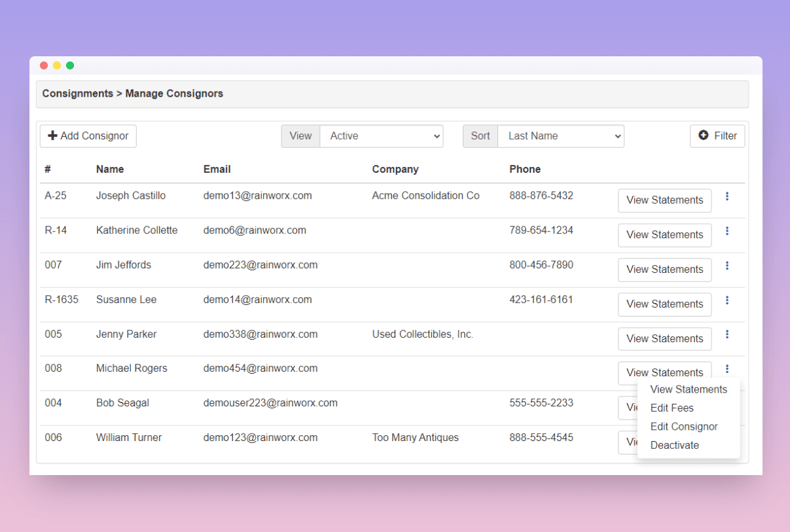
Task: Click the name William Turner
Action: pyautogui.click(x=129, y=438)
